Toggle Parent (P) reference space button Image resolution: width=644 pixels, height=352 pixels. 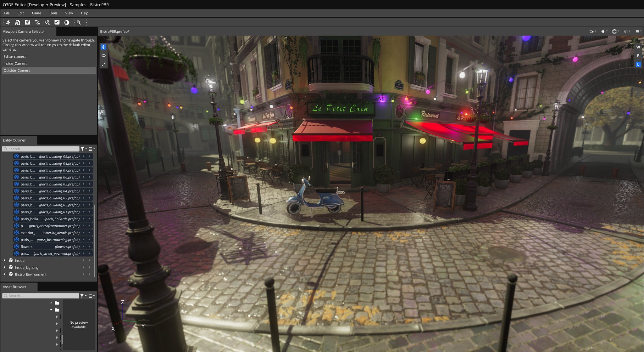click(638, 56)
